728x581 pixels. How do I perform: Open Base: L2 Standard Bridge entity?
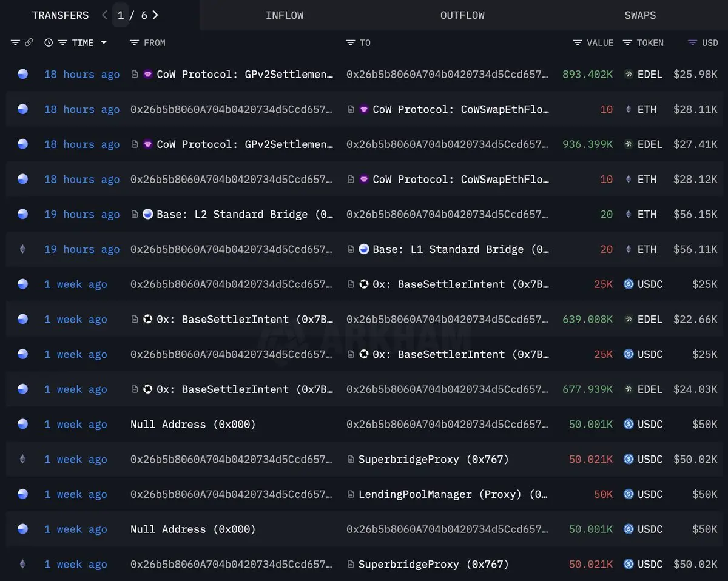245,214
